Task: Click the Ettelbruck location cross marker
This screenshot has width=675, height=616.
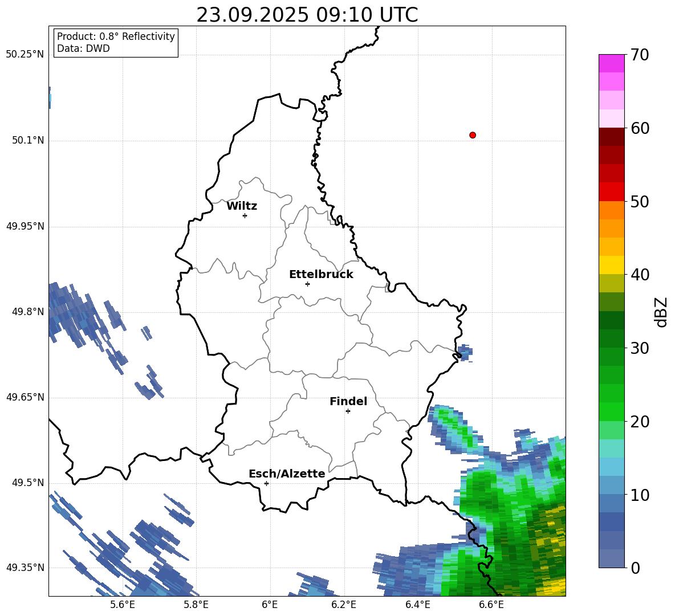Action: pyautogui.click(x=307, y=284)
